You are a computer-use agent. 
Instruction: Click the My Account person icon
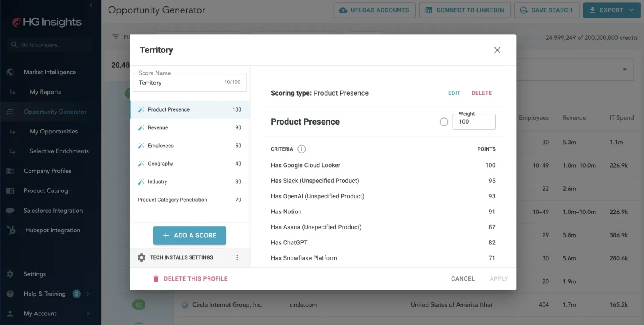10,314
